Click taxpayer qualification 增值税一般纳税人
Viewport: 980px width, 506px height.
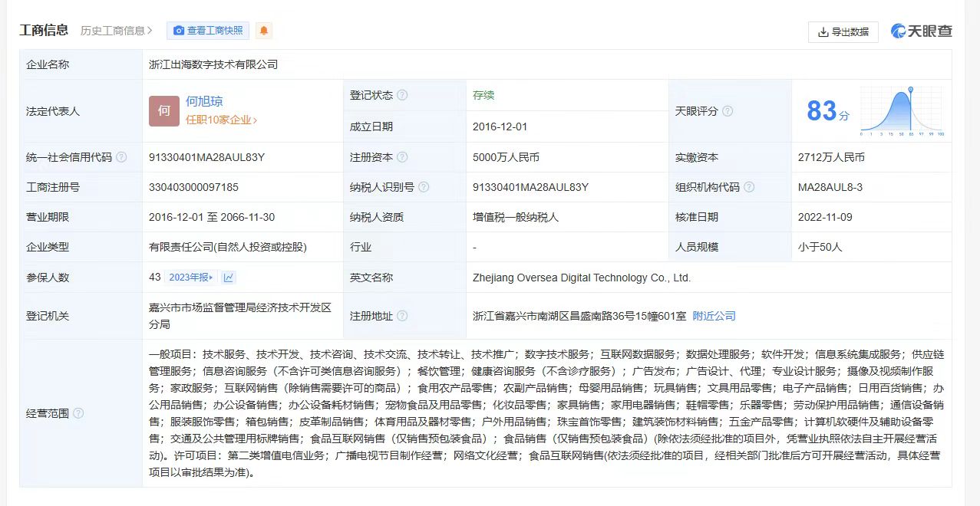(x=516, y=217)
